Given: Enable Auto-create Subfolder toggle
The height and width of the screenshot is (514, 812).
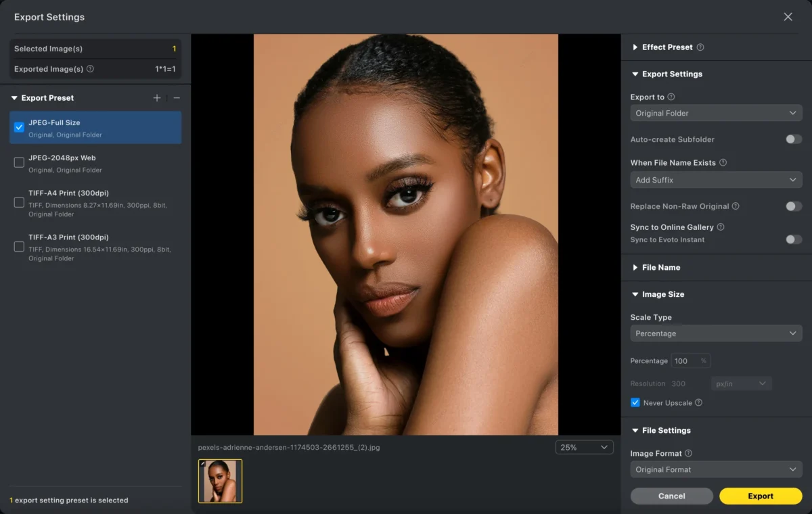Looking at the screenshot, I should (793, 139).
